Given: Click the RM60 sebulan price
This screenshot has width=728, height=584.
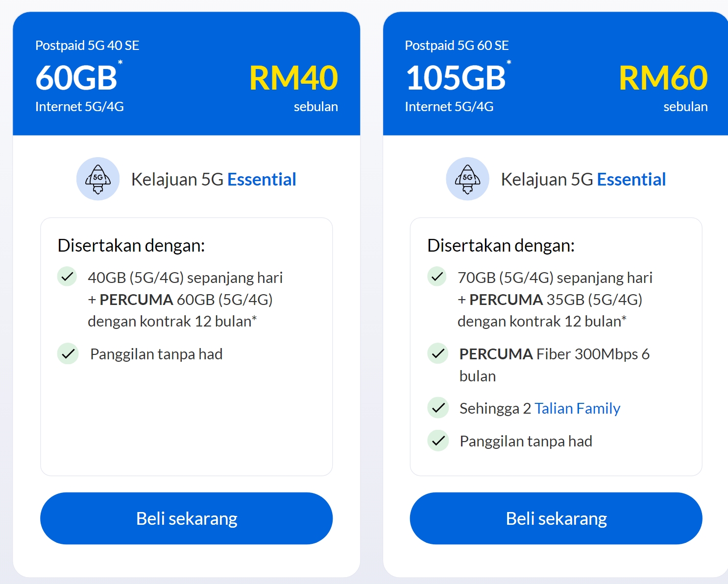Looking at the screenshot, I should point(663,88).
